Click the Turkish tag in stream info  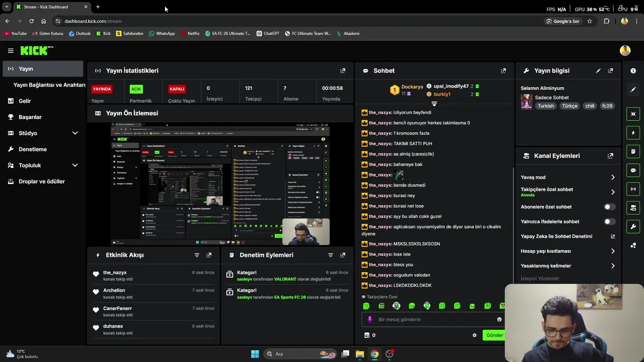click(x=545, y=106)
